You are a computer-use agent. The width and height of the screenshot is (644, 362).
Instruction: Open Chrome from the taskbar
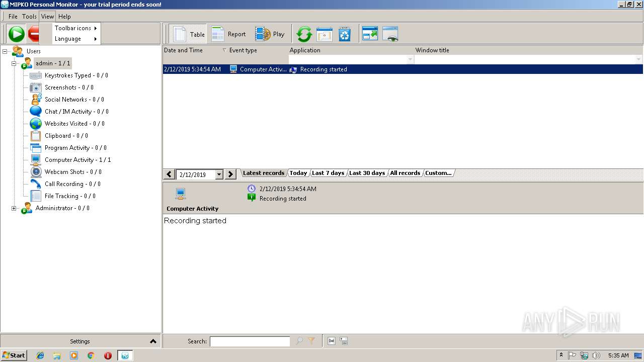[x=91, y=355]
